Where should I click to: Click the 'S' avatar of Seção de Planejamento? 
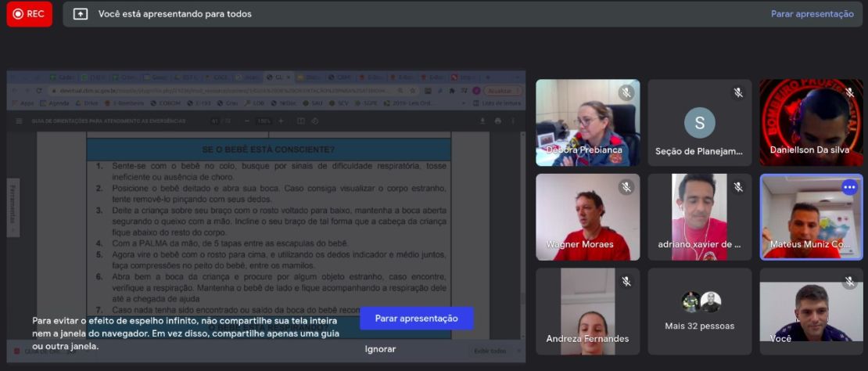pyautogui.click(x=700, y=122)
